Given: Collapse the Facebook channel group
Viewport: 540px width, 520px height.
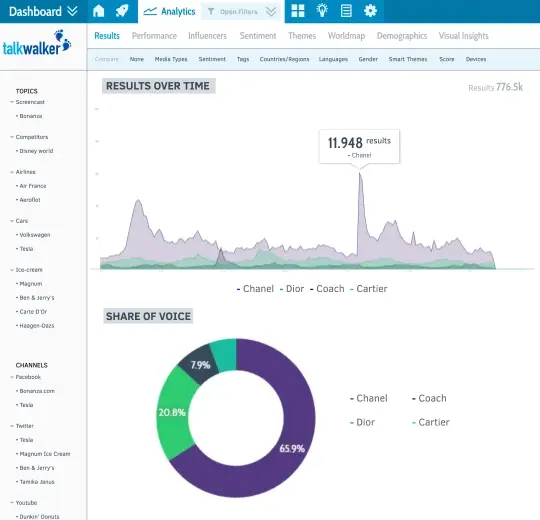Looking at the screenshot, I should tap(12, 377).
